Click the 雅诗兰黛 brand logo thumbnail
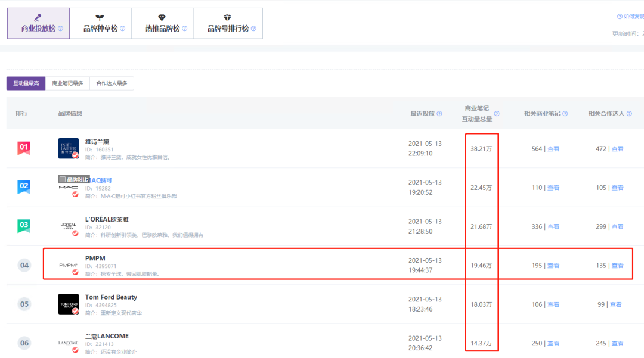Viewport: 644px width, 358px height. [x=68, y=148]
